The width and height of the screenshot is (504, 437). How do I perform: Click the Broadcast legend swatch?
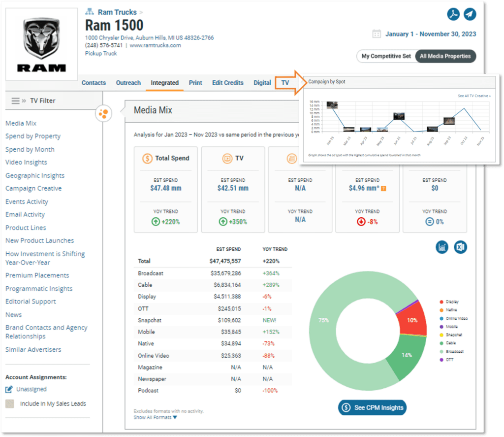click(x=441, y=352)
